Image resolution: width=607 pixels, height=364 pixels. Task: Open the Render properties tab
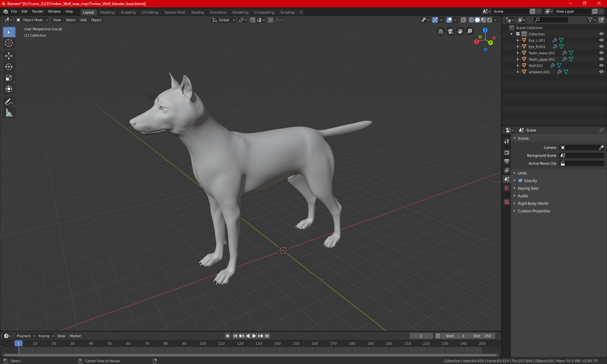(x=507, y=152)
